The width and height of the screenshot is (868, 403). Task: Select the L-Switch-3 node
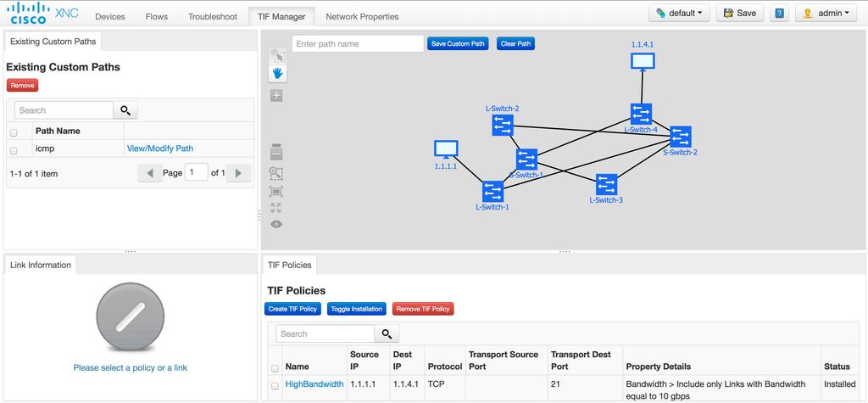pyautogui.click(x=606, y=185)
